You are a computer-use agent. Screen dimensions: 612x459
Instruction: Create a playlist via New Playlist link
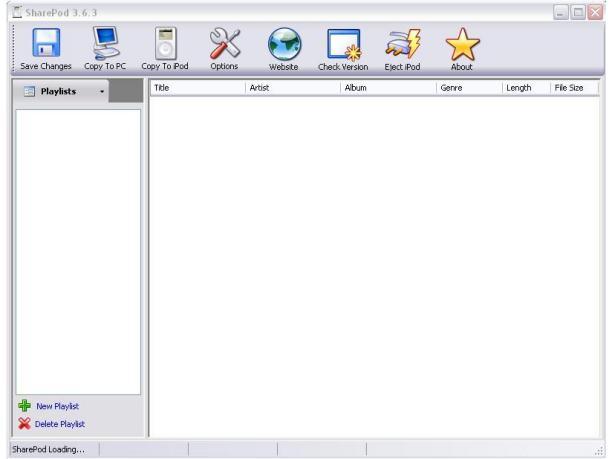click(57, 406)
